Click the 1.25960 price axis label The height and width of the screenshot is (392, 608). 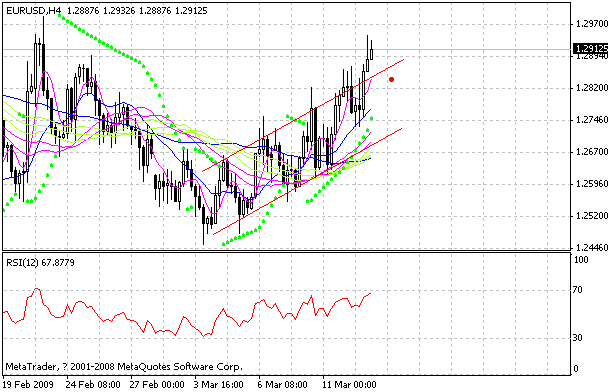(592, 183)
